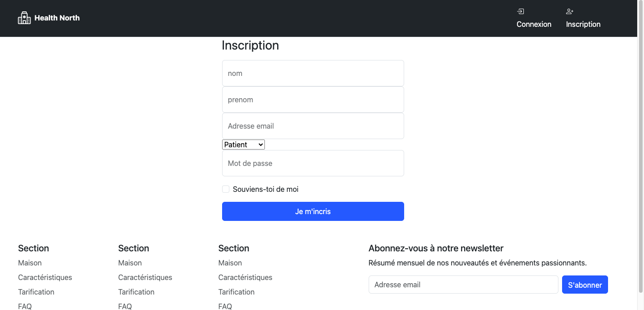The image size is (644, 310).
Task: Click the Health North brand name text
Action: (57, 18)
